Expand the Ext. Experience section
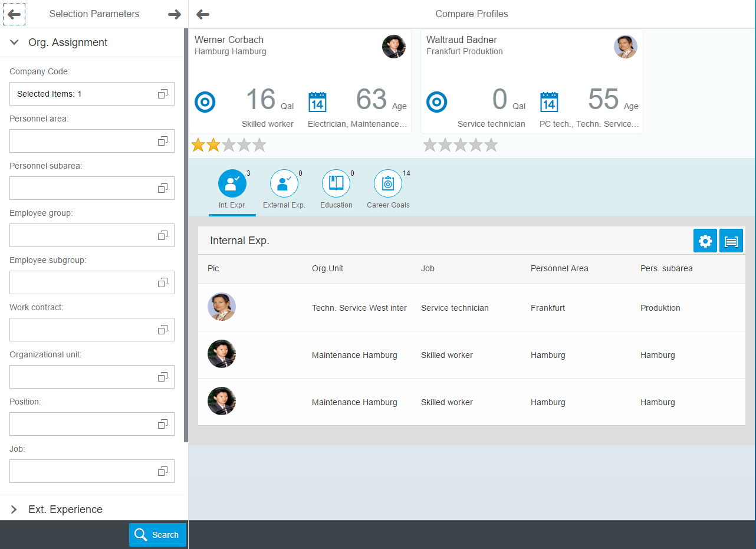Image resolution: width=756 pixels, height=549 pixels. click(x=14, y=509)
